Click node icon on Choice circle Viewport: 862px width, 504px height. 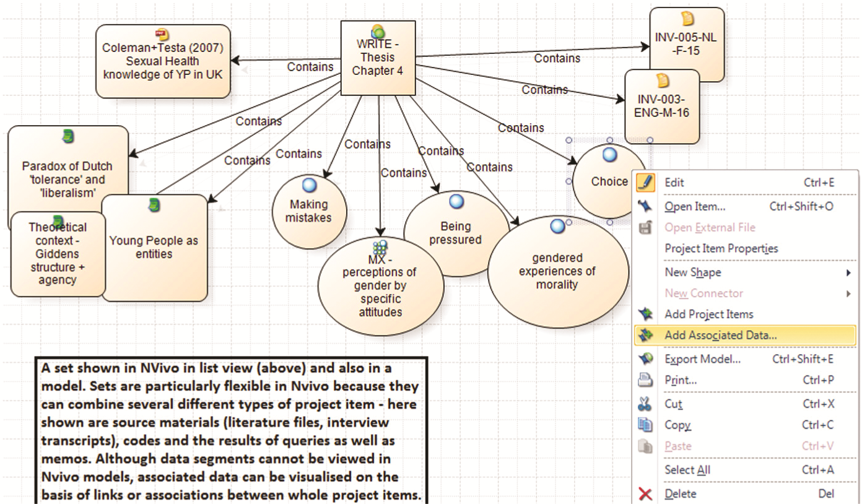609,155
